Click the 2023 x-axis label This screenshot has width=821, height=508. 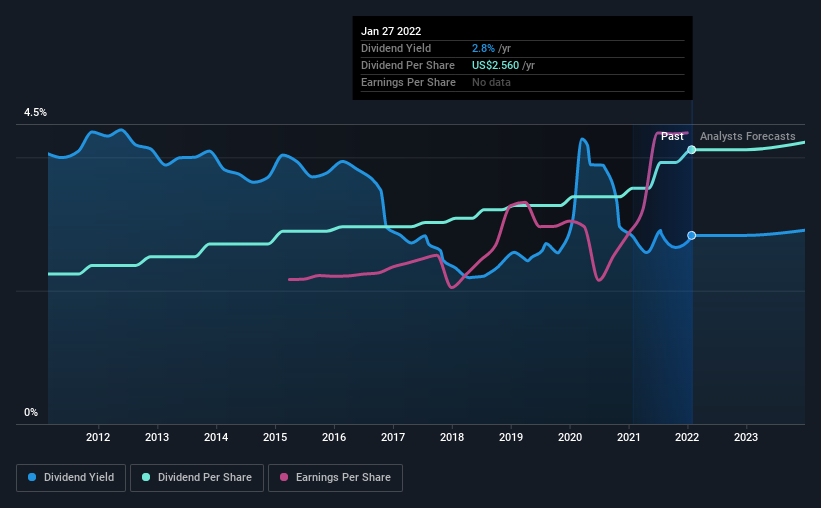tap(746, 437)
